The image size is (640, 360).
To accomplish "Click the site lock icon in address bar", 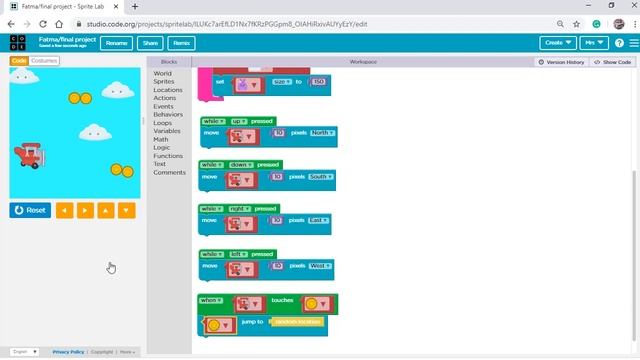I will click(x=79, y=24).
